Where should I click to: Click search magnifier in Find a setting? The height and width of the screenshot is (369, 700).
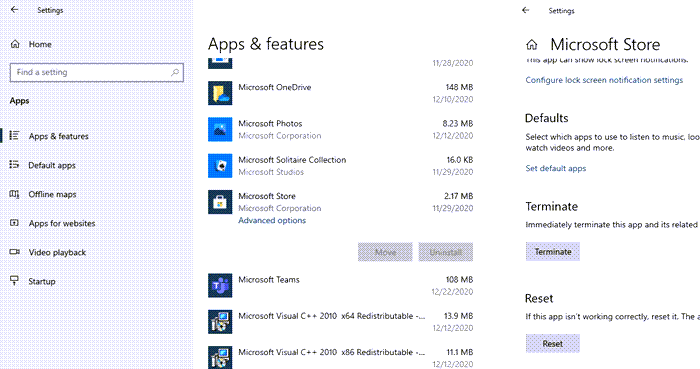175,72
